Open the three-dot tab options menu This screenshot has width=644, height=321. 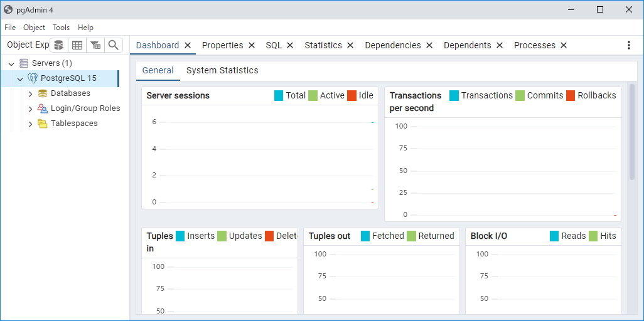pos(629,45)
